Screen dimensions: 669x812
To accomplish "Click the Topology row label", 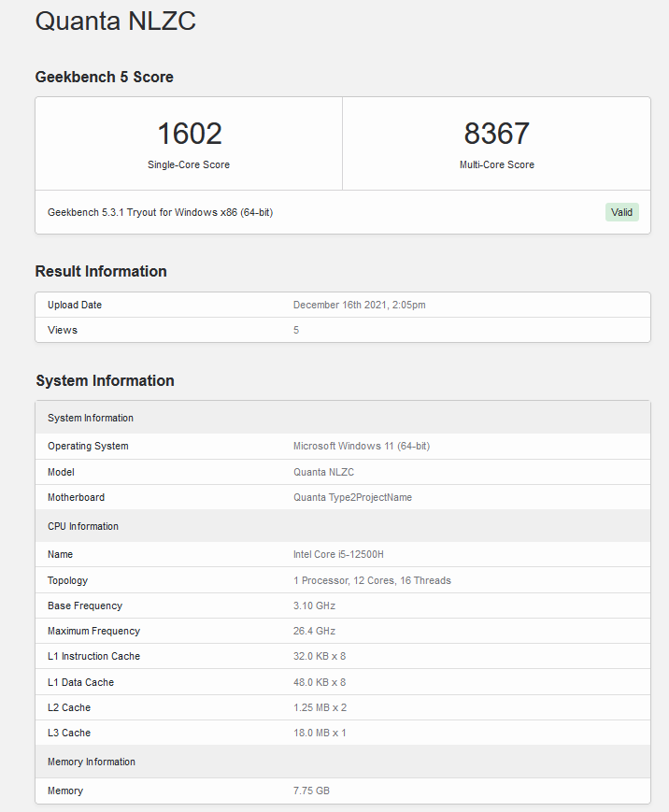I will (x=68, y=580).
